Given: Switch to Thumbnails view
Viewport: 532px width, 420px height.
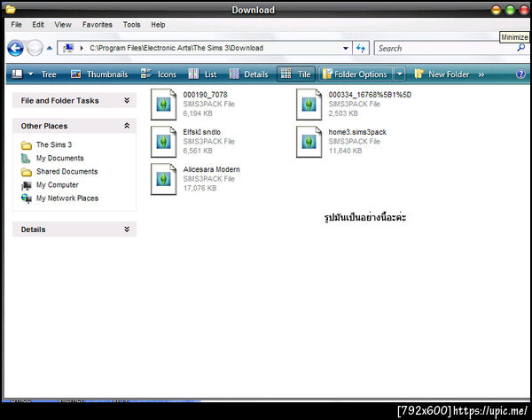Looking at the screenshot, I should click(x=99, y=74).
